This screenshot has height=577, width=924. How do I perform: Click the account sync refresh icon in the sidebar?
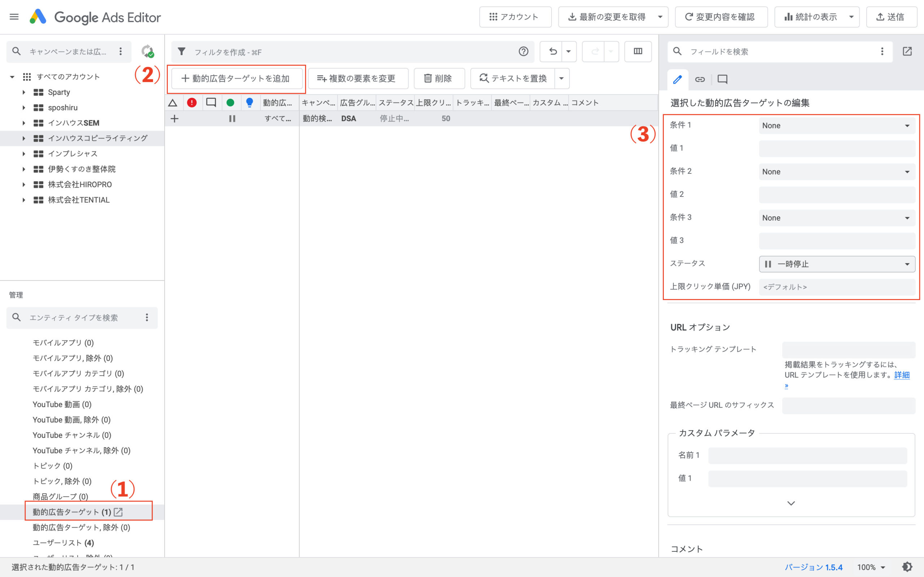click(148, 52)
